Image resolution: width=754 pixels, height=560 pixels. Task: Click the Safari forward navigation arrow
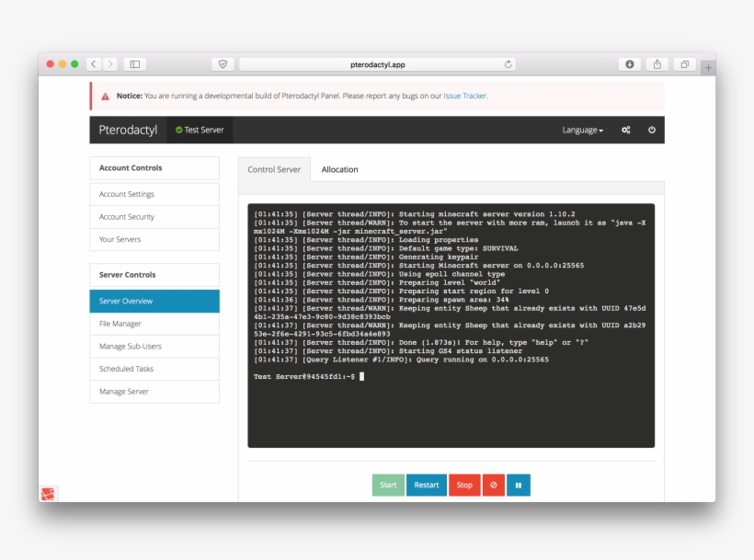click(x=110, y=64)
